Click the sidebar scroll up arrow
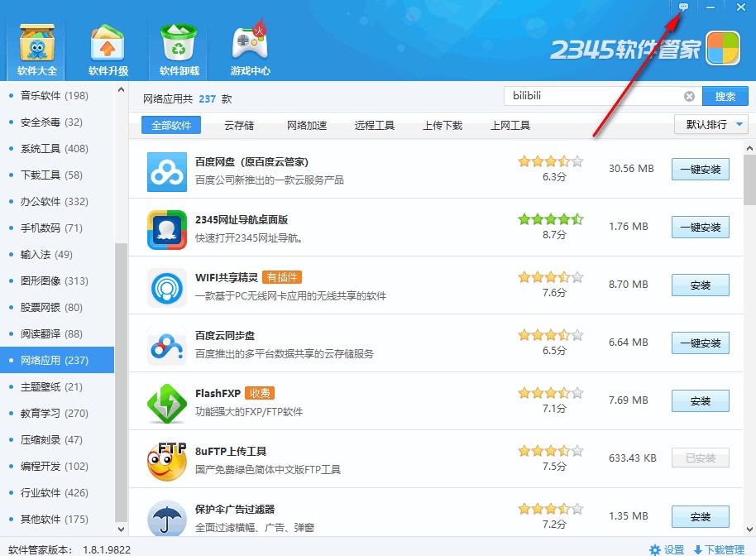Image resolution: width=756 pixels, height=556 pixels. 121,89
